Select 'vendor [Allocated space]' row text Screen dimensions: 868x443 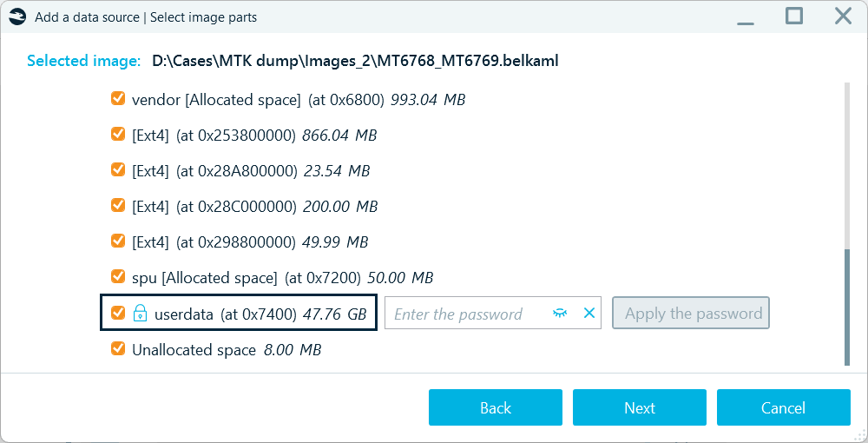(x=299, y=100)
